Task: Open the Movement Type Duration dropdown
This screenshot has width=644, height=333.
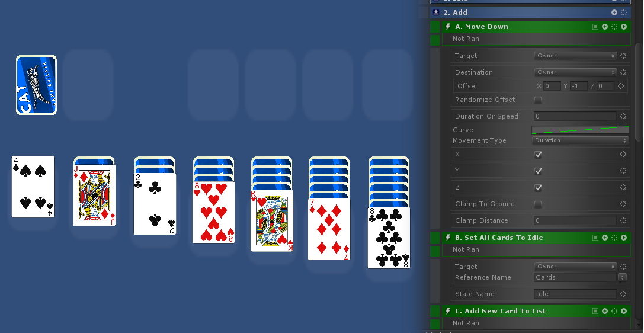Action: tap(581, 140)
